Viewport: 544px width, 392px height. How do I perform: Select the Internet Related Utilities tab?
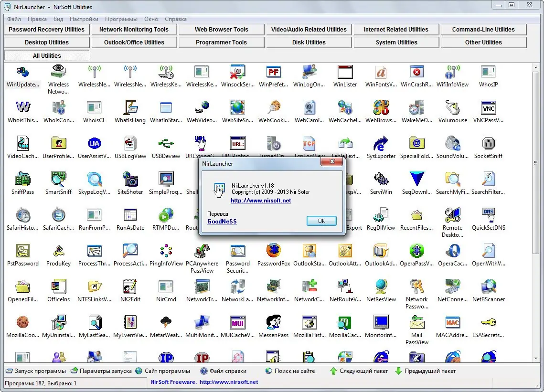point(396,30)
